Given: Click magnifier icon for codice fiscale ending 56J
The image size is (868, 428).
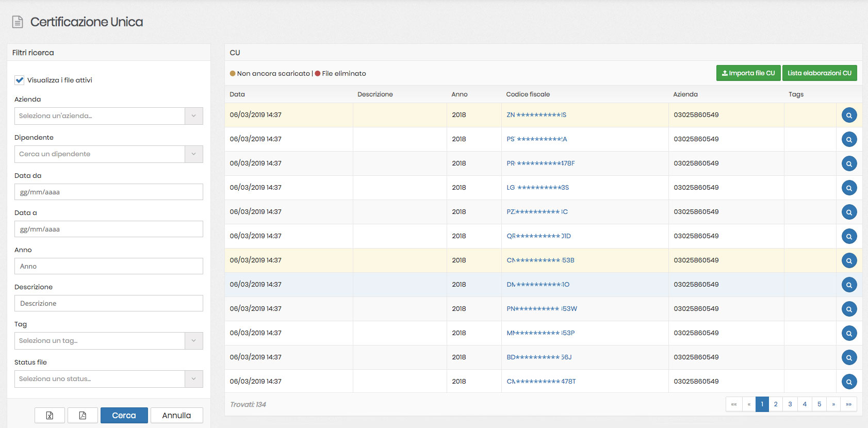Looking at the screenshot, I should tap(848, 357).
